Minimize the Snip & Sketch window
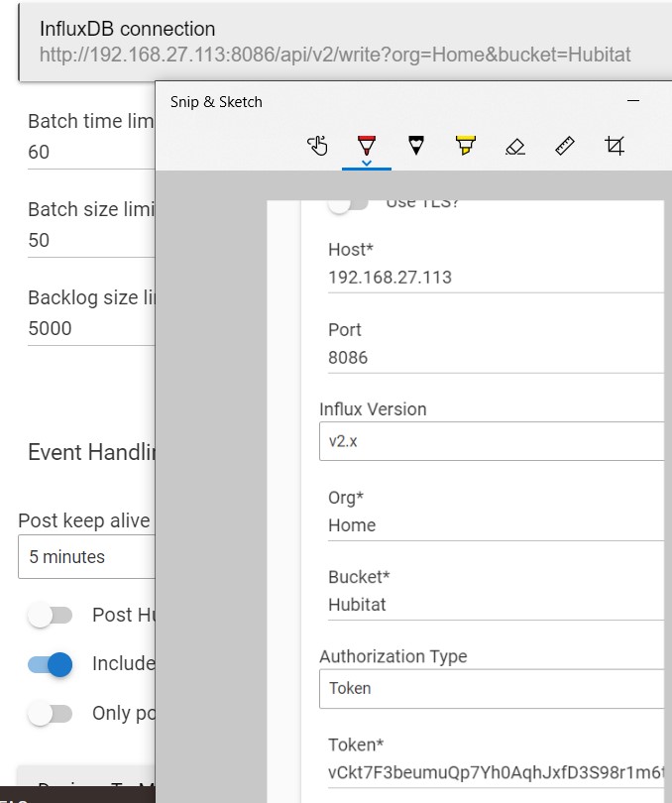 633,101
